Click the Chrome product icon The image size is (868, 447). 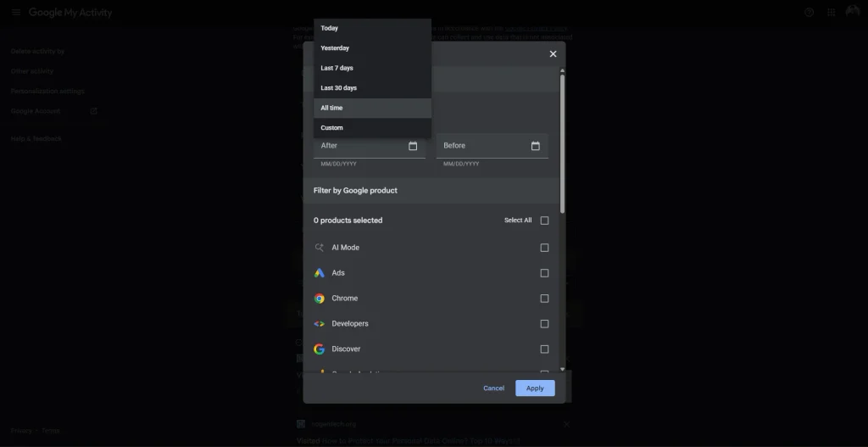[319, 299]
